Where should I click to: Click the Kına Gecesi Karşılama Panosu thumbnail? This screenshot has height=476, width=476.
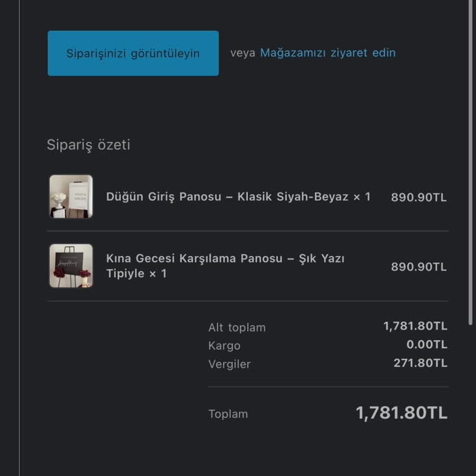point(71,266)
